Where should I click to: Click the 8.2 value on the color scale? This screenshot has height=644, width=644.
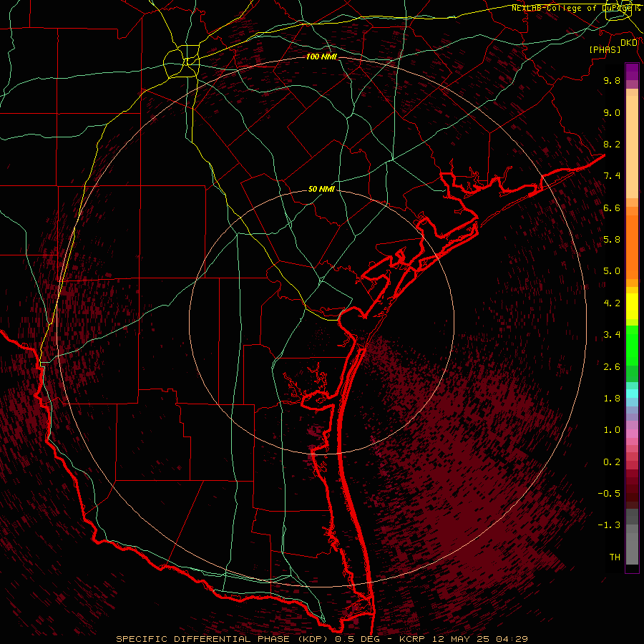click(612, 144)
